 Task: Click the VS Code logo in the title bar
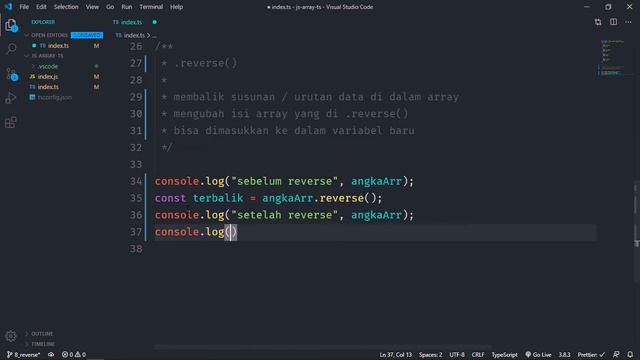[9, 7]
